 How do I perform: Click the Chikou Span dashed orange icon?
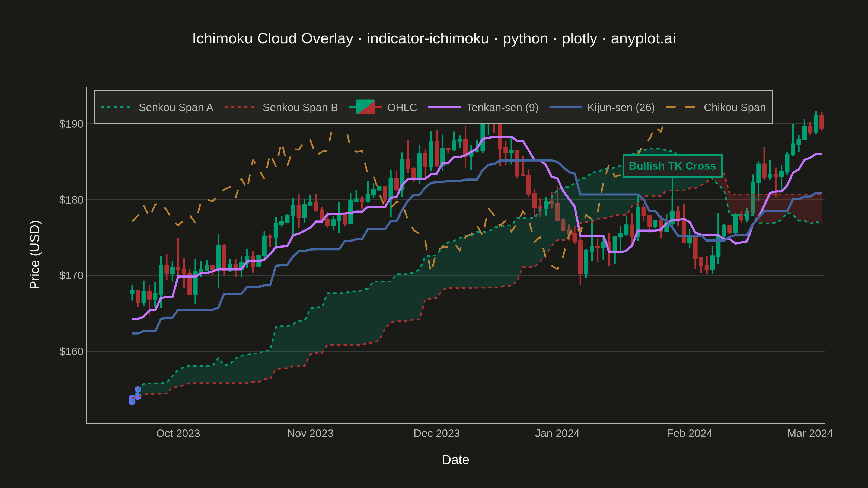click(x=681, y=107)
